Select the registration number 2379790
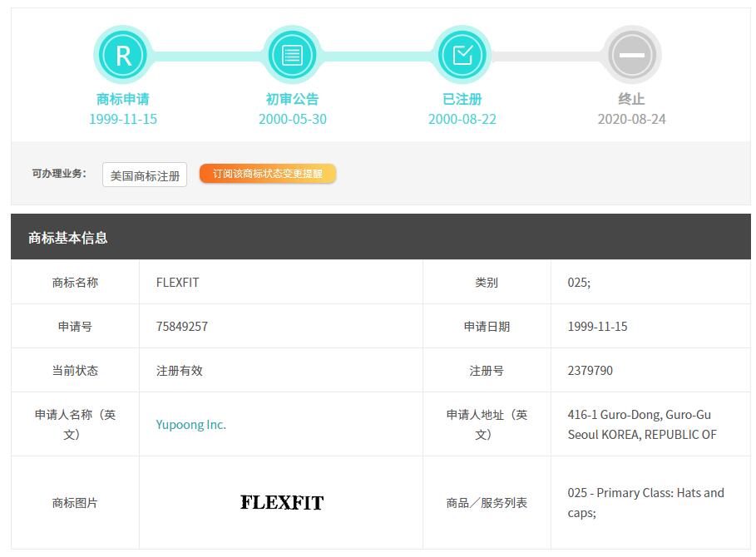Viewport: 756px width, 557px height. [590, 371]
